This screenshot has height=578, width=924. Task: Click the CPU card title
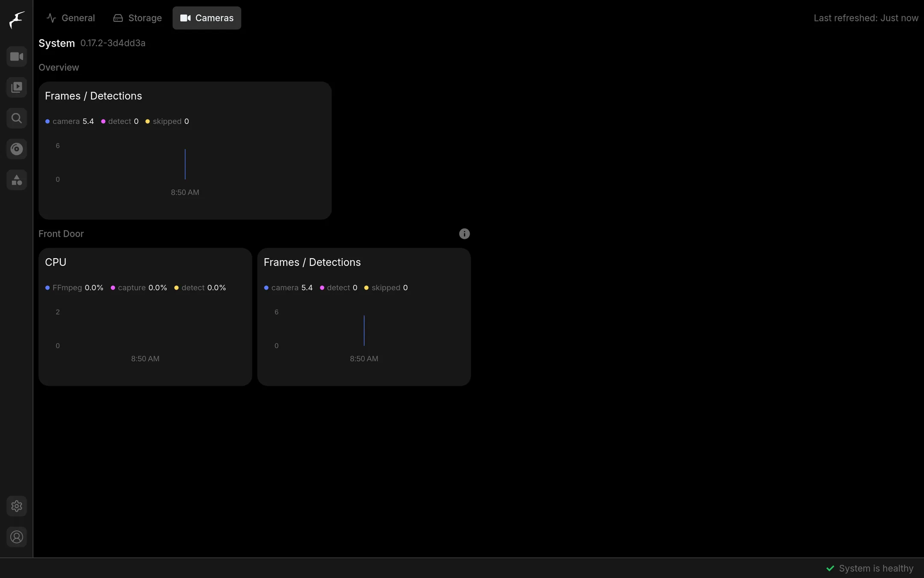56,262
